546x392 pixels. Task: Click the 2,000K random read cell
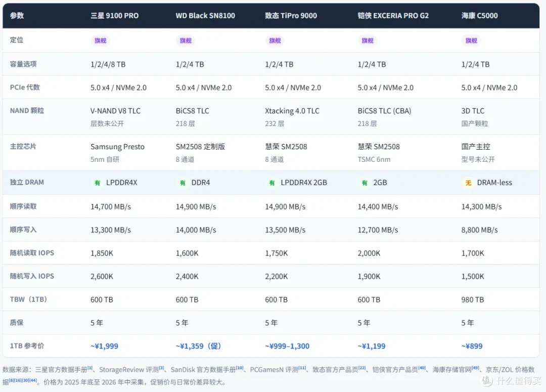pyautogui.click(x=369, y=253)
